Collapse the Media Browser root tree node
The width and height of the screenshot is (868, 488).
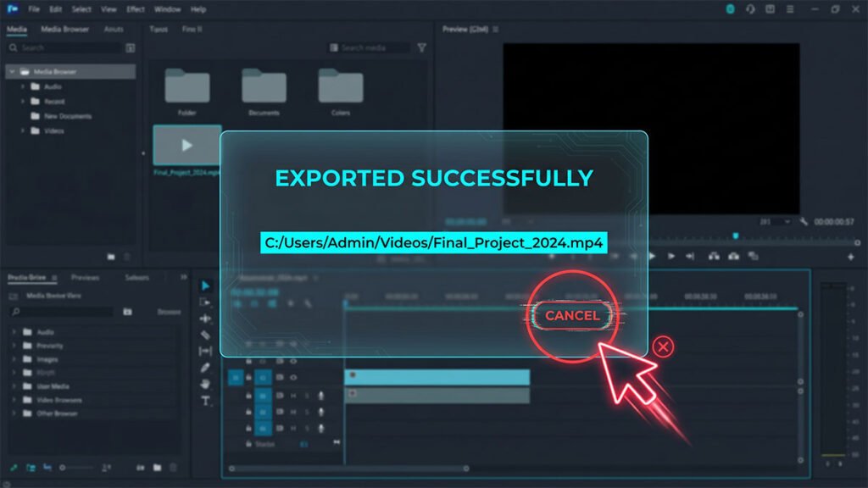point(12,71)
